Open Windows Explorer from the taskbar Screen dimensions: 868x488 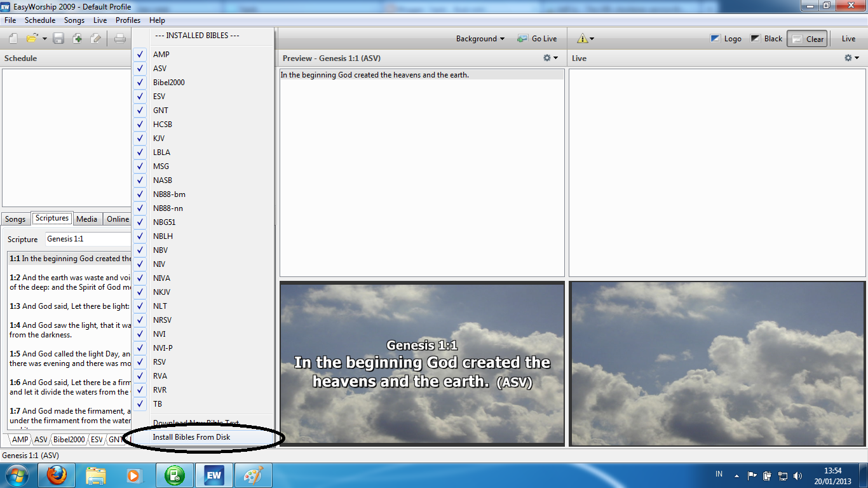tap(96, 475)
